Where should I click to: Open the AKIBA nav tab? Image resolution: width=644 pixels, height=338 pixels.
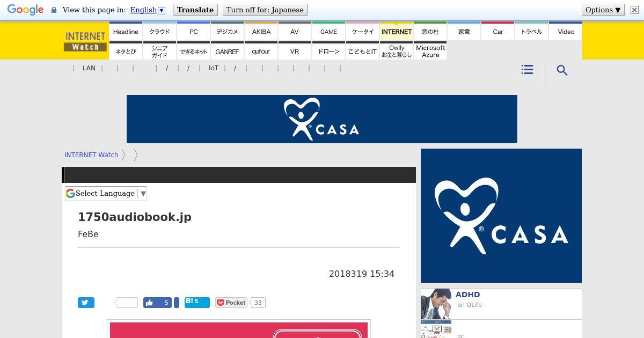[x=261, y=32]
